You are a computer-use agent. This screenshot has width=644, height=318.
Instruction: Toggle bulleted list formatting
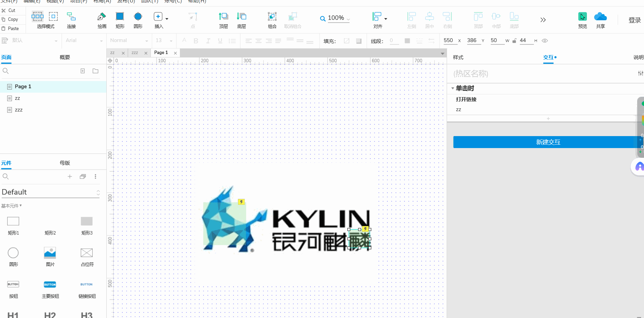point(232,41)
